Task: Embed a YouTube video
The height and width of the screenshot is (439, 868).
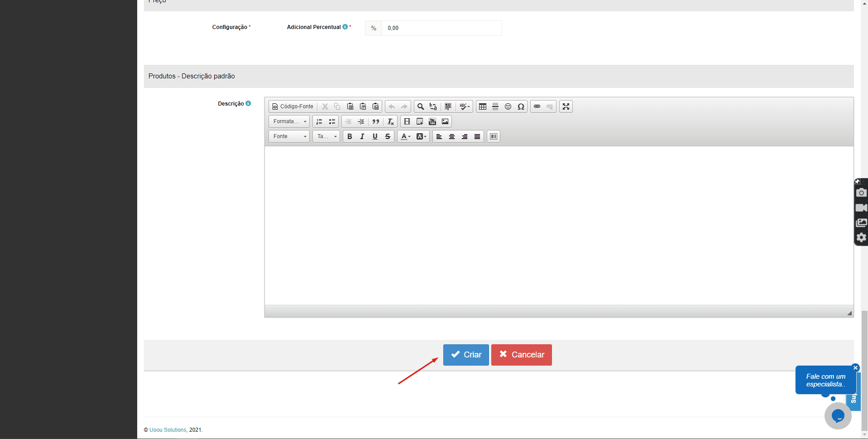Action: pyautogui.click(x=432, y=121)
